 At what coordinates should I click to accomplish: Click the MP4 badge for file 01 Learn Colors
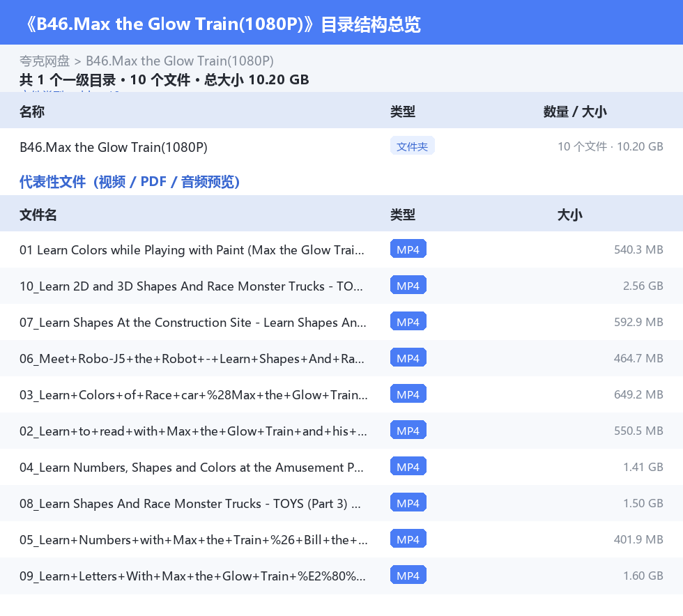click(x=408, y=249)
